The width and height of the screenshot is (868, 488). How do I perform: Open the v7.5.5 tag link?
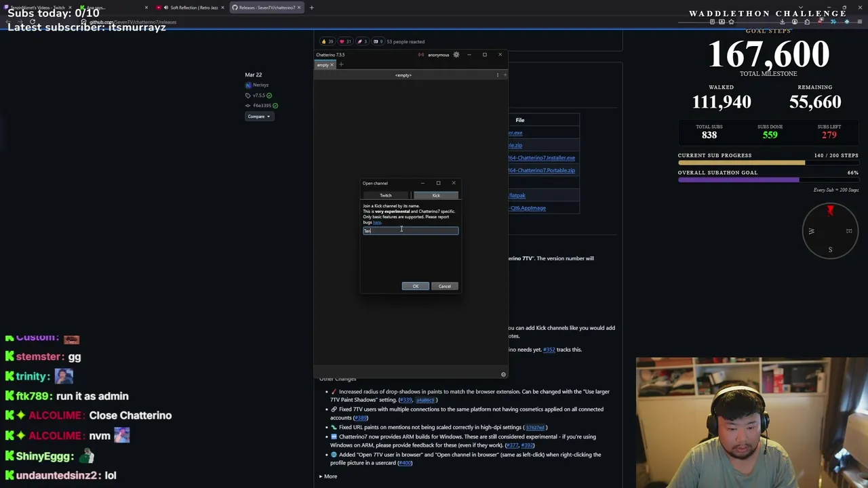coord(258,96)
